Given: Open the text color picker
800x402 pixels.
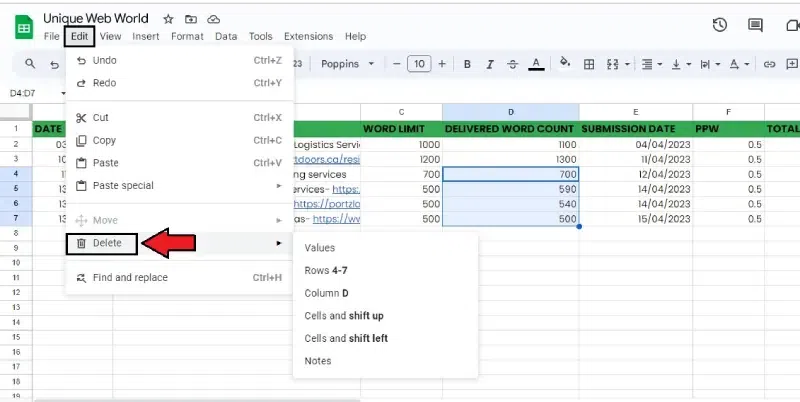Looking at the screenshot, I should pos(536,64).
